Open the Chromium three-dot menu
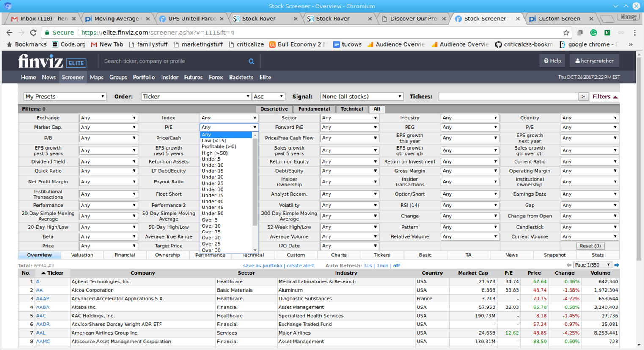 click(x=635, y=33)
